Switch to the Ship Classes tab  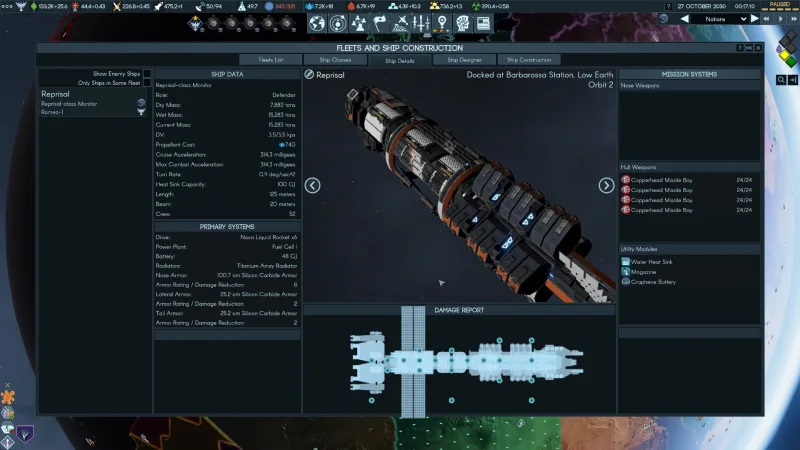pyautogui.click(x=335, y=60)
